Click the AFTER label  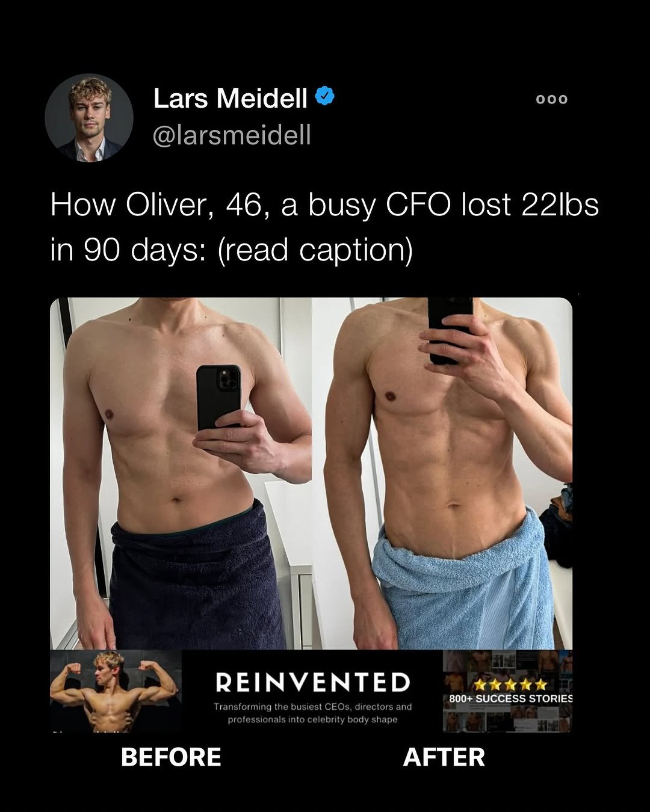(x=444, y=757)
